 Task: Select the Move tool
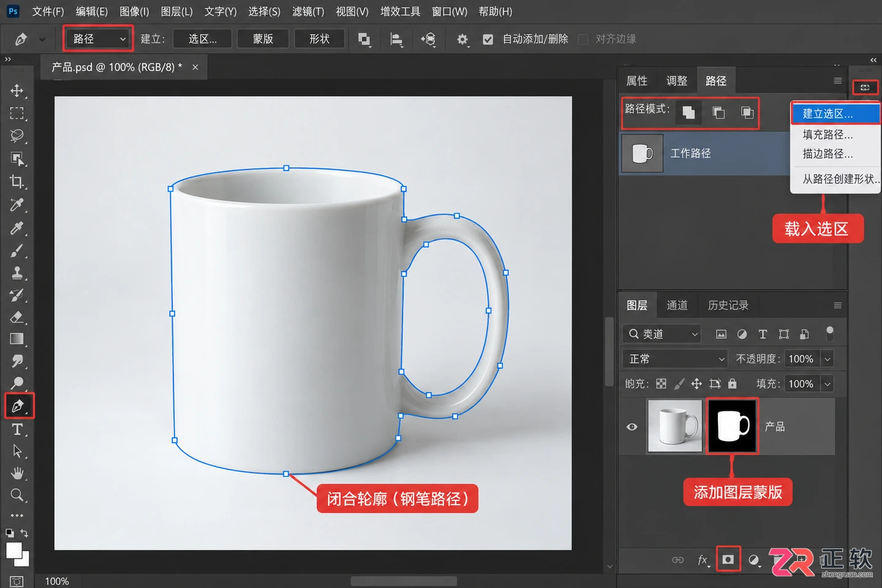pos(17,91)
